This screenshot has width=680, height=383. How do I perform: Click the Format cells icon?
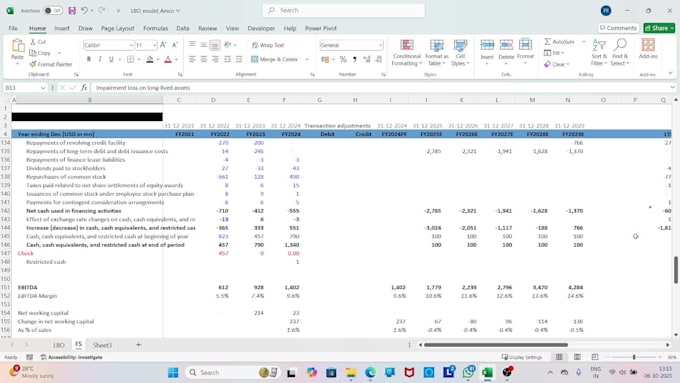point(525,45)
